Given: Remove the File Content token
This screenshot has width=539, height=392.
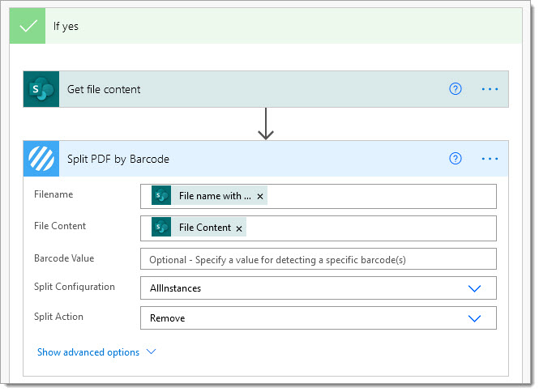Looking at the screenshot, I should pos(239,228).
